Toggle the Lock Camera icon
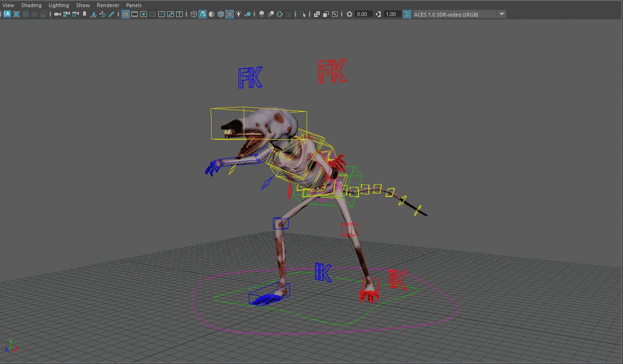 (67, 14)
